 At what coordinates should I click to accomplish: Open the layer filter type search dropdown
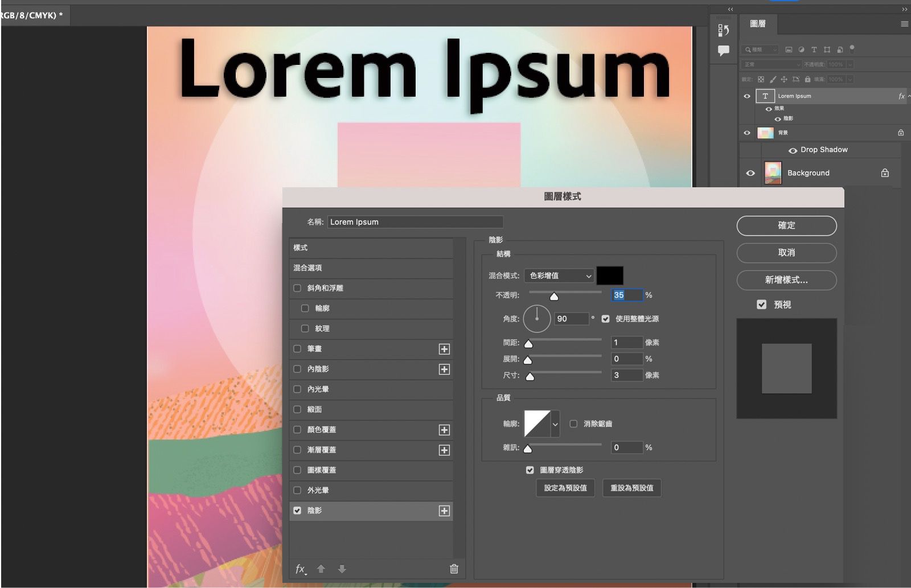(x=761, y=50)
